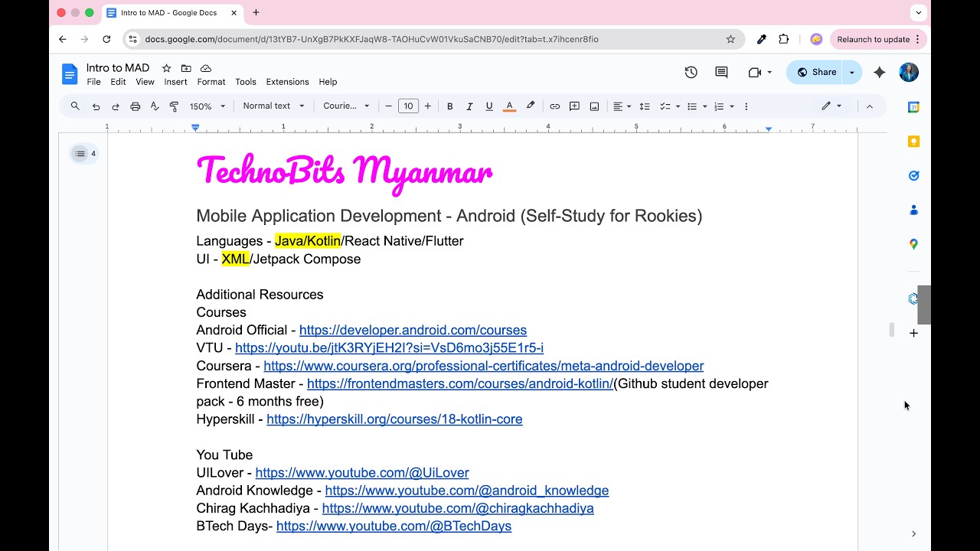Open the search menus magnifier tool
Viewport: 980px width, 551px height.
[75, 106]
